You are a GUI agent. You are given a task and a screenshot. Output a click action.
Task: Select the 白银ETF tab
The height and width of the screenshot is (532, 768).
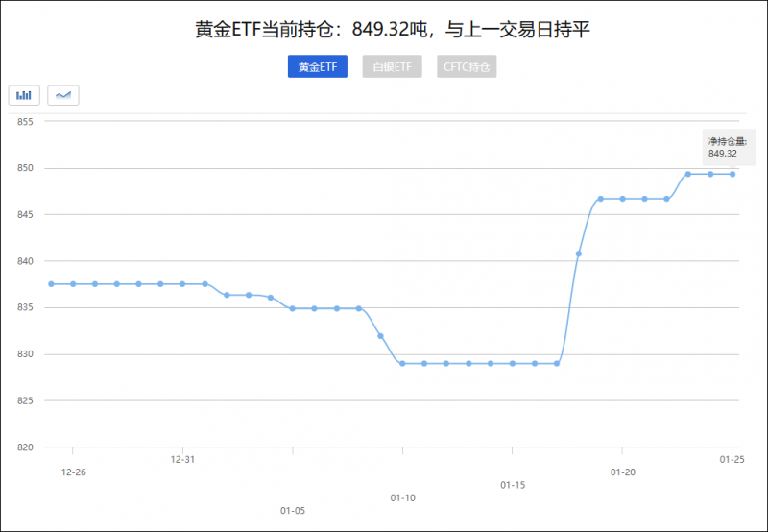coord(392,66)
